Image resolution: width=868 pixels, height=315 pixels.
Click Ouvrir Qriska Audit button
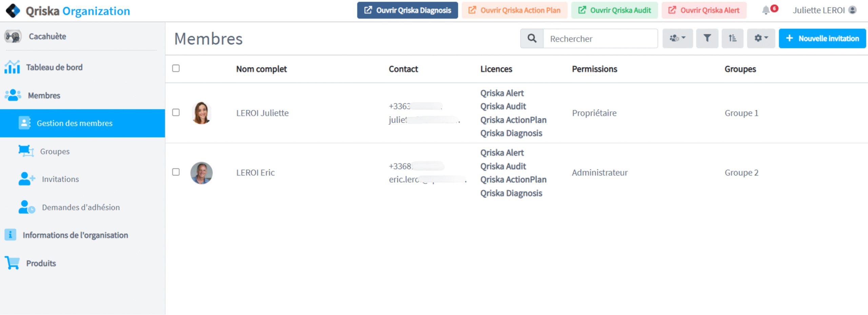pyautogui.click(x=614, y=10)
